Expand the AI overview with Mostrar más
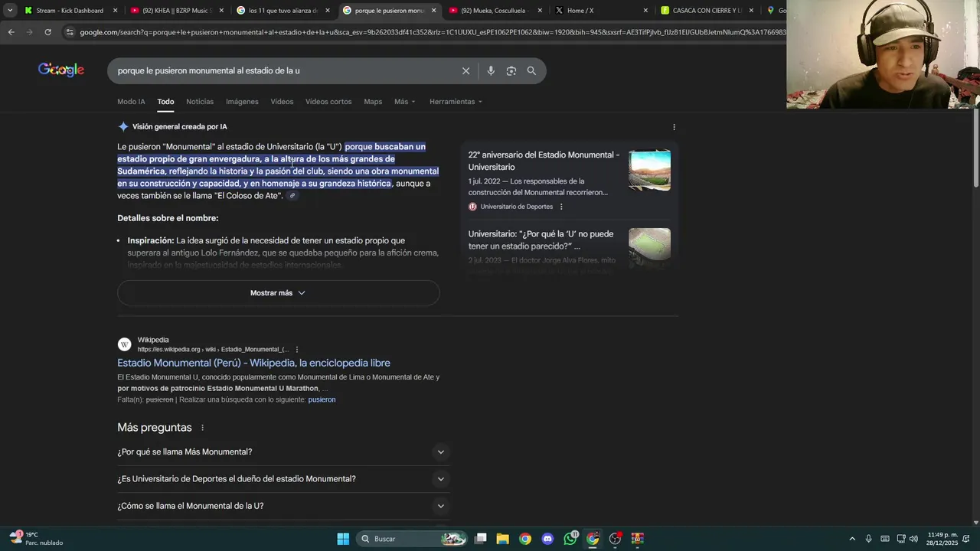Screen dimensions: 980x551 (279, 293)
